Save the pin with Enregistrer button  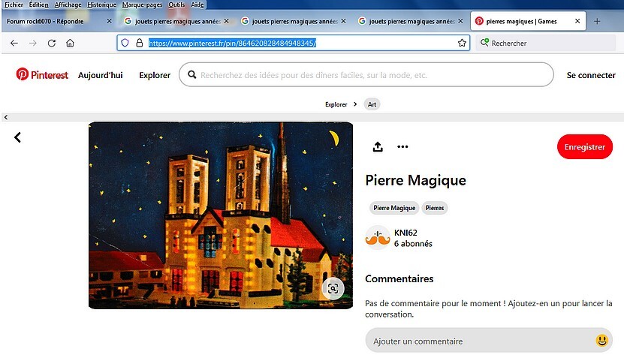[585, 147]
